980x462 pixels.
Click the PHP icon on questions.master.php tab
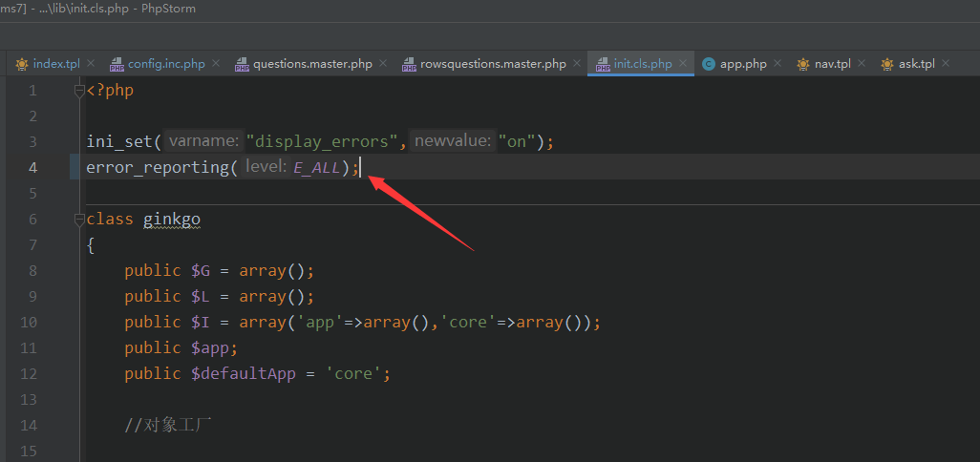click(x=242, y=64)
